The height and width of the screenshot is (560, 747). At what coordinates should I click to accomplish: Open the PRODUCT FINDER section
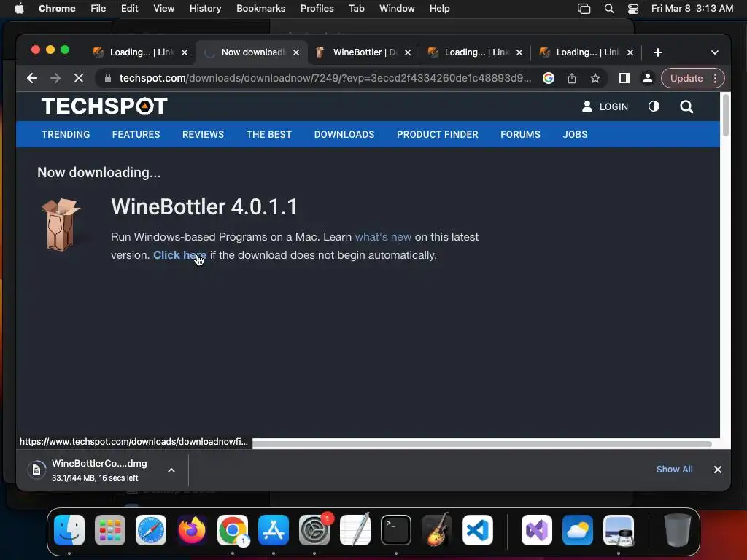(x=438, y=134)
